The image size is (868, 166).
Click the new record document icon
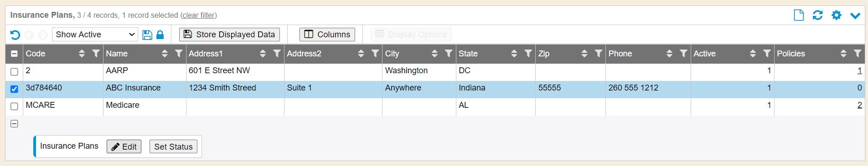click(799, 15)
